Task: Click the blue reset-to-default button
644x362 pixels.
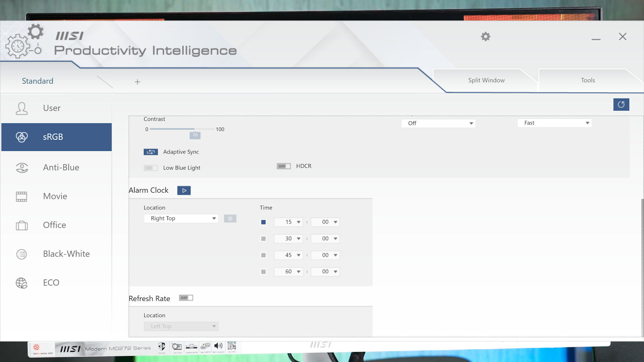Action: pos(621,105)
